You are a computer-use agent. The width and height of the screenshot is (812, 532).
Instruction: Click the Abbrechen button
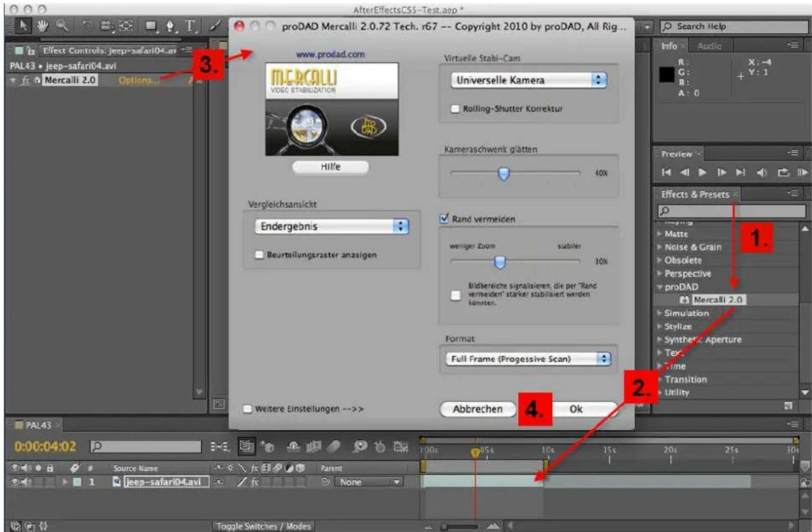(477, 409)
